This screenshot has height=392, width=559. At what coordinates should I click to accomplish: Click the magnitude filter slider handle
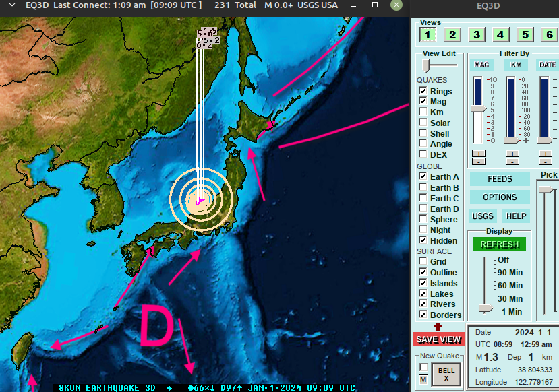pyautogui.click(x=479, y=109)
